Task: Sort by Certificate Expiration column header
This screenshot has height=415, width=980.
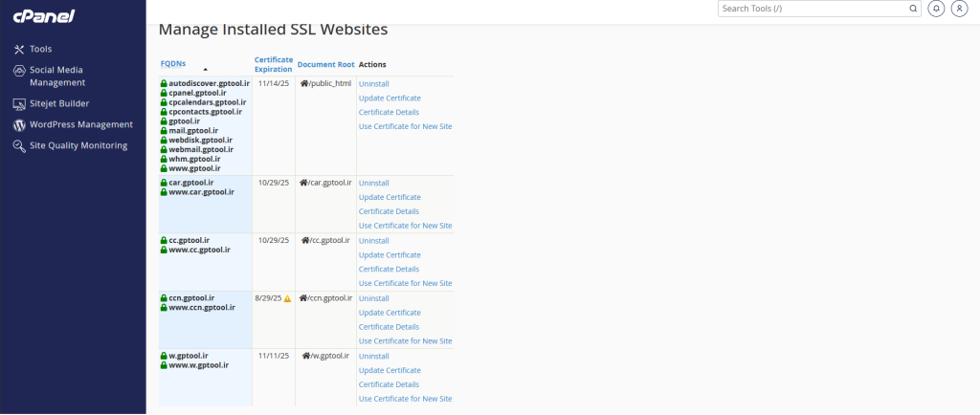Action: tap(273, 64)
